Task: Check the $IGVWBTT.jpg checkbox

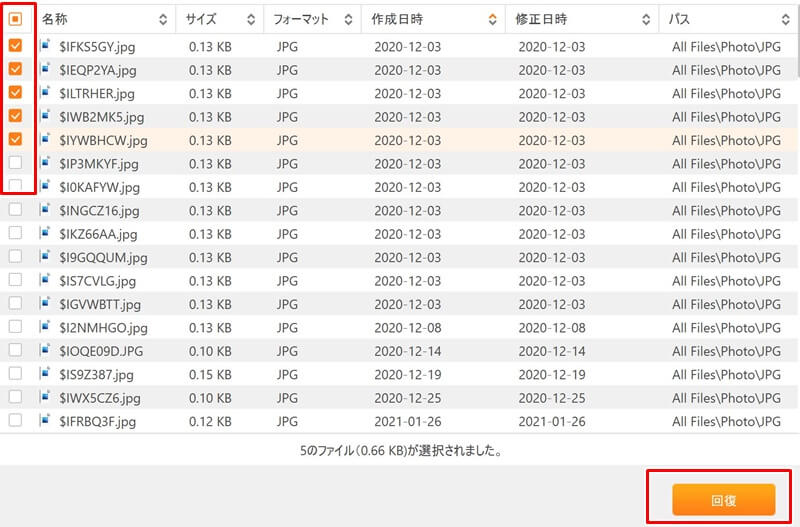Action: pos(15,304)
